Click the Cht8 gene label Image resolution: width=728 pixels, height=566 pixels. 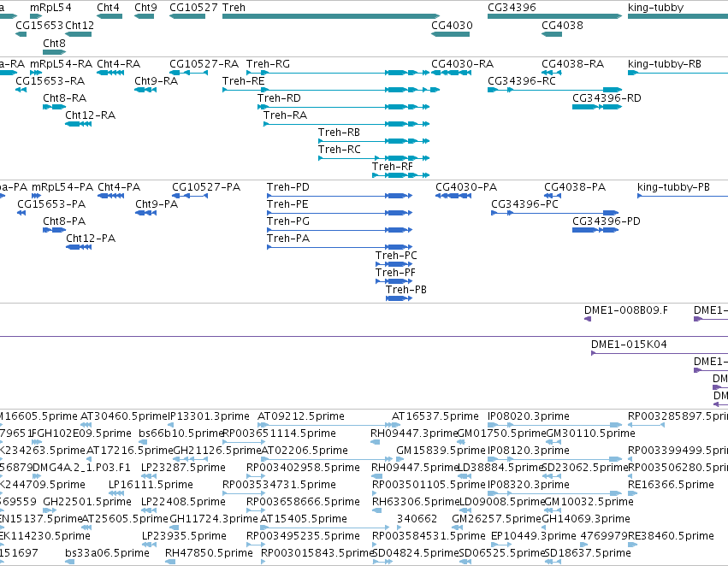pyautogui.click(x=54, y=43)
